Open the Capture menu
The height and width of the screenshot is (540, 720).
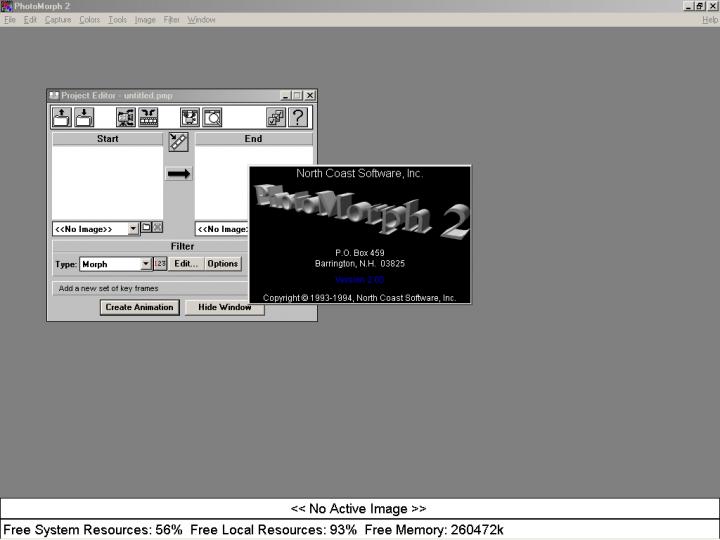point(58,20)
